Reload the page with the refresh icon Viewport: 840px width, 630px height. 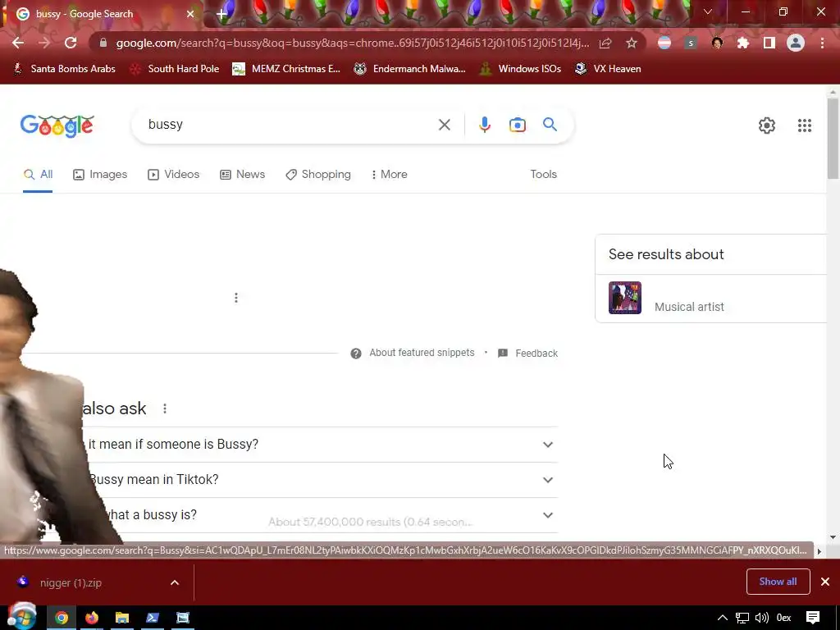71,43
